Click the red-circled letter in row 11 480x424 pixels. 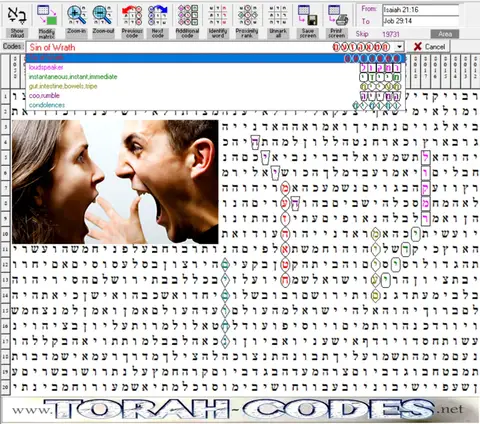coord(285,249)
